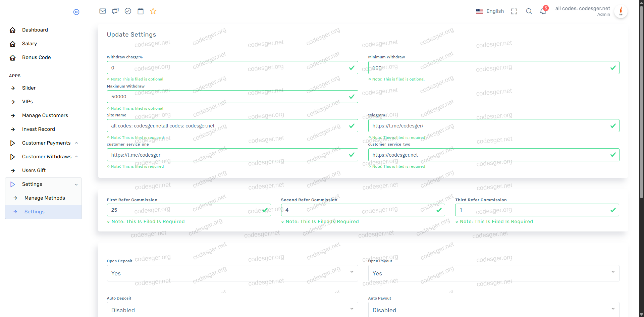The width and height of the screenshot is (644, 317).
Task: Open the mail icon in top toolbar
Action: pos(103,11)
